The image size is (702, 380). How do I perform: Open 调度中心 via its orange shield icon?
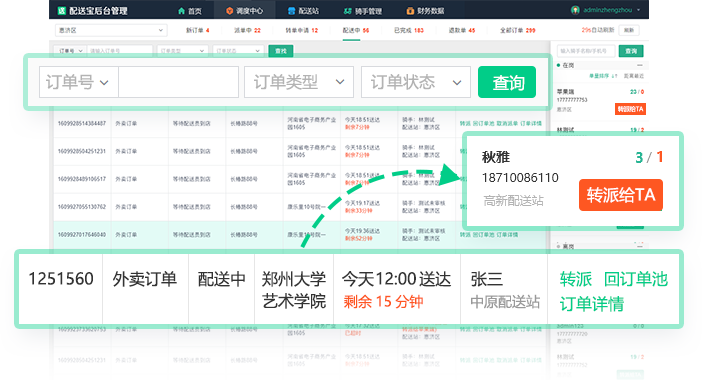(229, 11)
